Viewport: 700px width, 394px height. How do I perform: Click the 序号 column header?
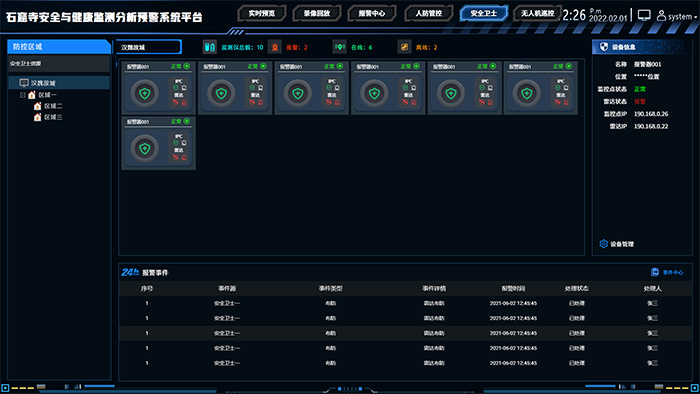[x=147, y=288]
